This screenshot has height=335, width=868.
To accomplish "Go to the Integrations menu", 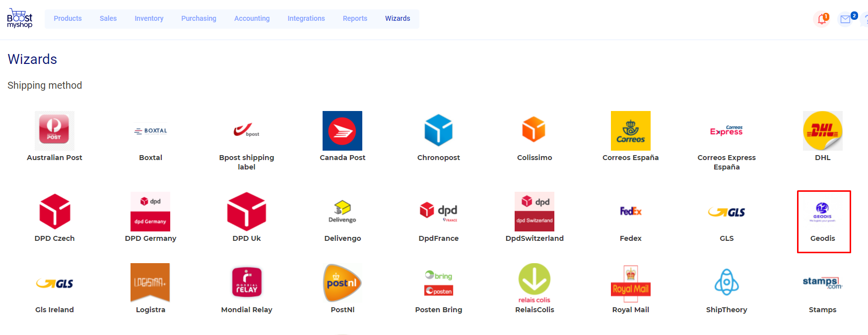I will [x=306, y=18].
